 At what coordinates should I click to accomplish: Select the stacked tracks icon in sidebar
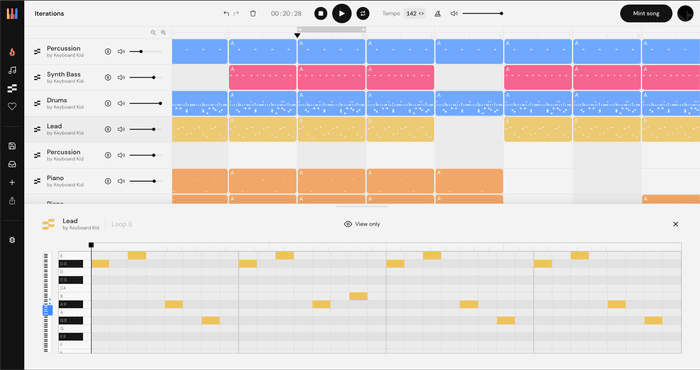point(12,88)
